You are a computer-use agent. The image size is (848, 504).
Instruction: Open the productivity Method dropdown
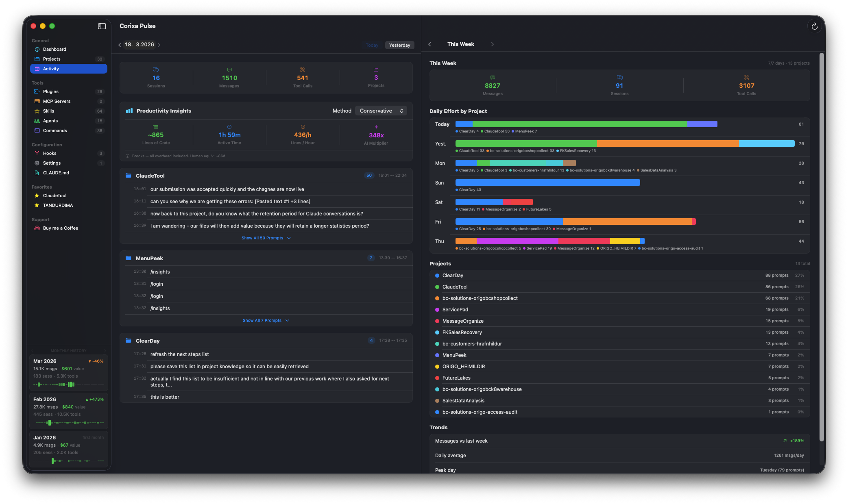[x=380, y=111]
